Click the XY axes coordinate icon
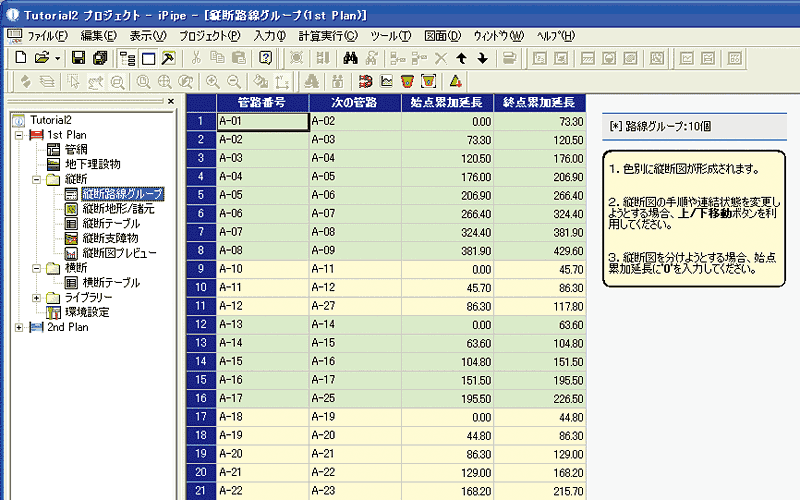 click(x=282, y=81)
